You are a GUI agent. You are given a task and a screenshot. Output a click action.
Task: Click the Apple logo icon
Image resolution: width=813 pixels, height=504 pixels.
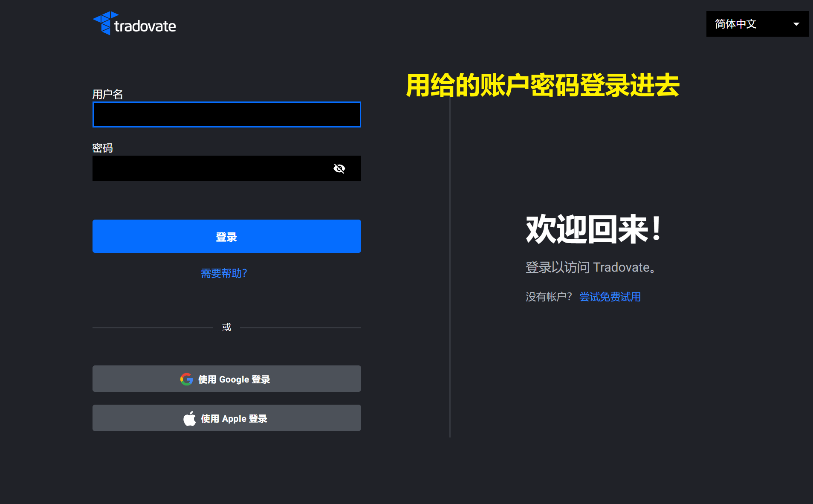190,418
